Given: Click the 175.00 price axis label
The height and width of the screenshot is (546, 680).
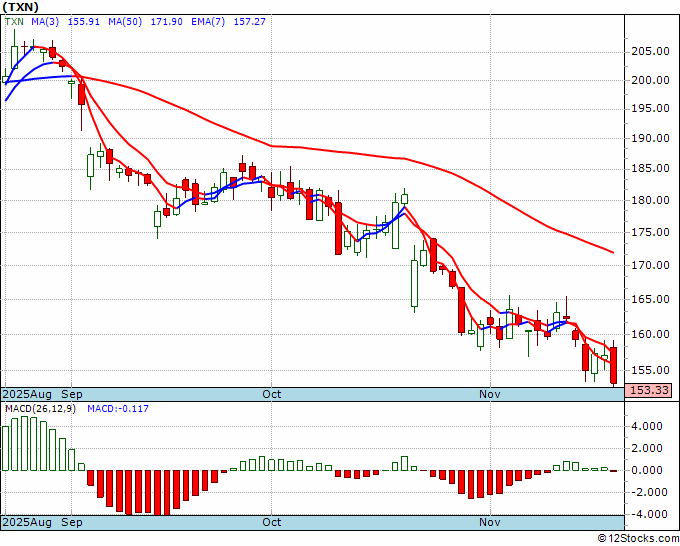Looking at the screenshot, I should (650, 232).
